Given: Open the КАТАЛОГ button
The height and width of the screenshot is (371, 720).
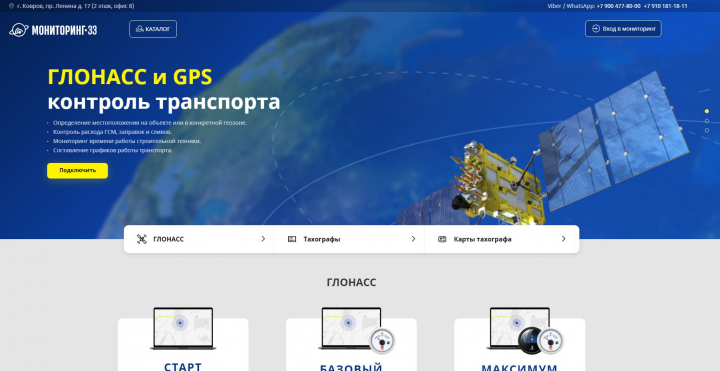Looking at the screenshot, I should pyautogui.click(x=153, y=29).
